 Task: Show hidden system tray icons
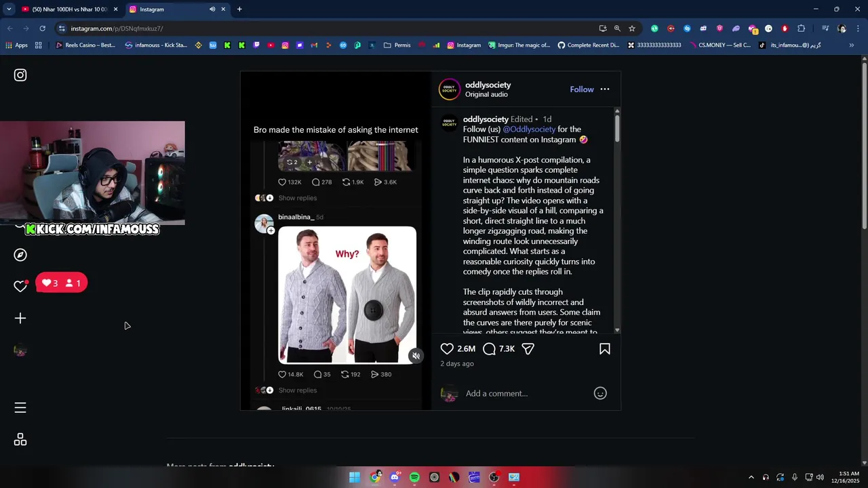[751, 477]
